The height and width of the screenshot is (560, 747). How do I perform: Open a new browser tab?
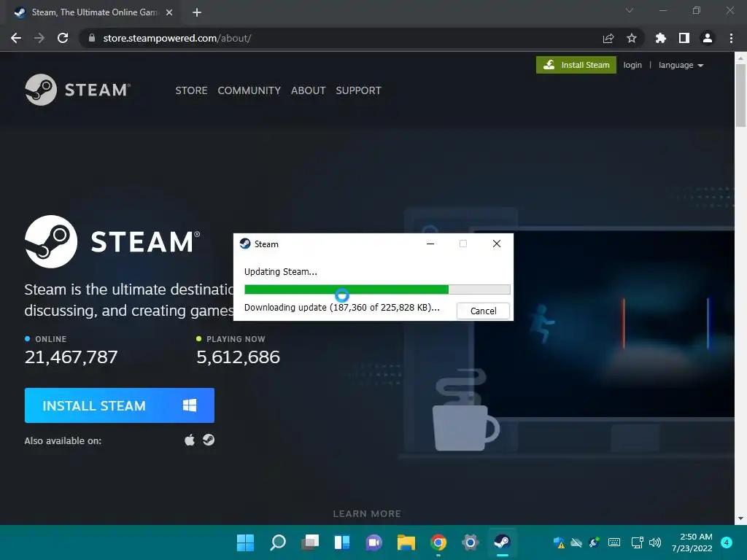(197, 12)
